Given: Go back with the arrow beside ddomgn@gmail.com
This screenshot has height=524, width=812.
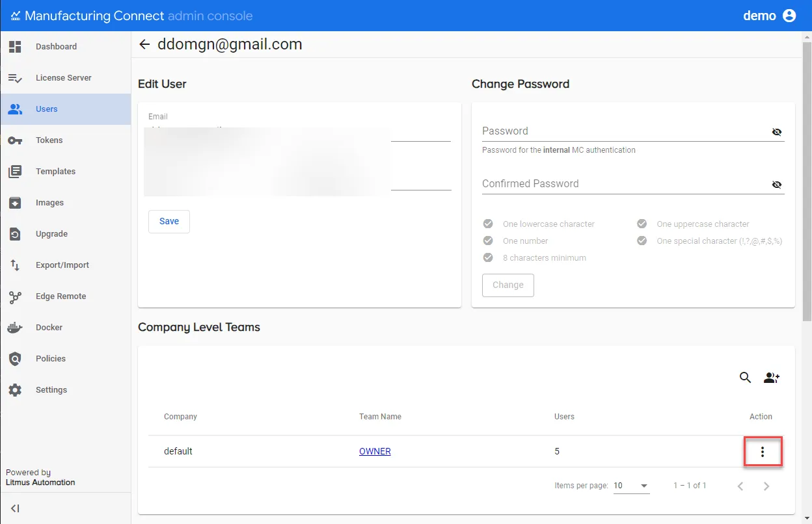Looking at the screenshot, I should [144, 44].
